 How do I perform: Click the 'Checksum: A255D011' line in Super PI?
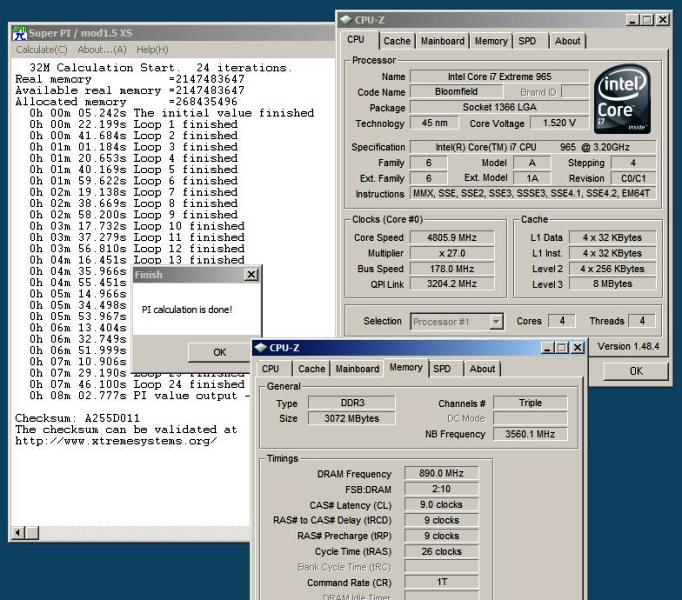pyautogui.click(x=77, y=418)
